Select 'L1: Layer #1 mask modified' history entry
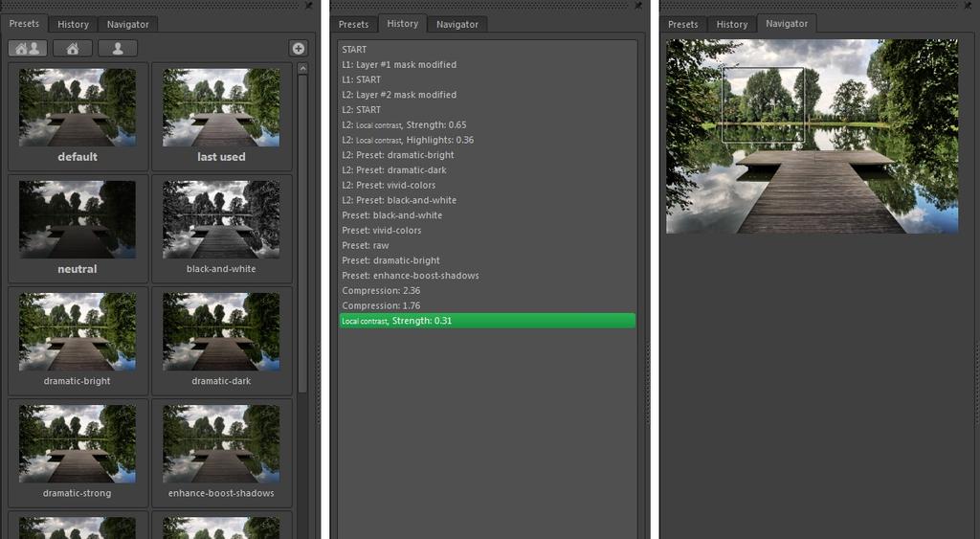980x539 pixels. [487, 64]
